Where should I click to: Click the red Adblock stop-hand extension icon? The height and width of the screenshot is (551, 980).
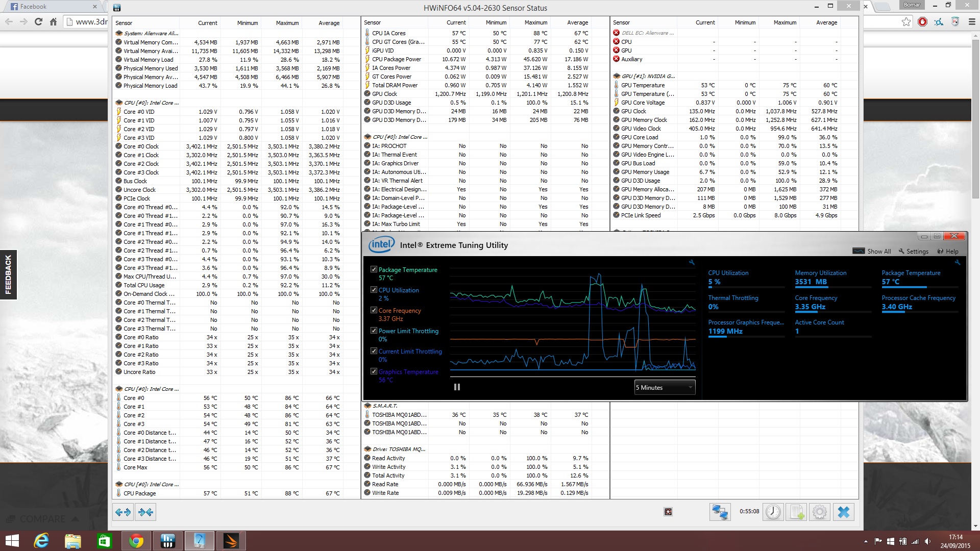[922, 21]
